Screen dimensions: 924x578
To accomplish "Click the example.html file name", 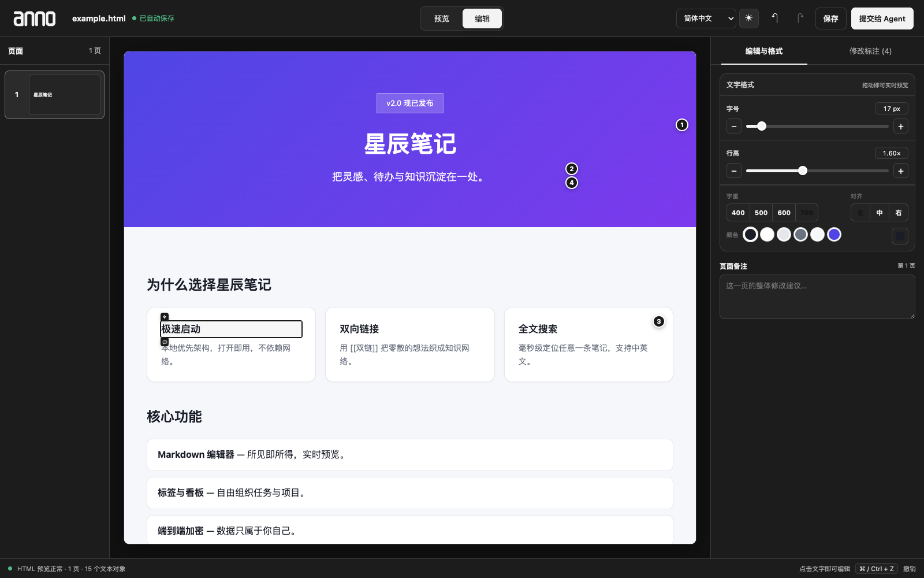I will pos(99,18).
